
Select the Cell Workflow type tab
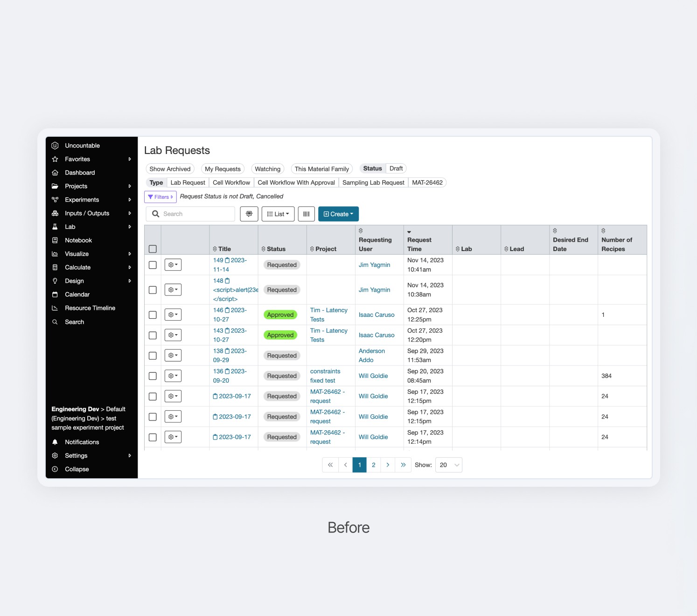coord(231,182)
